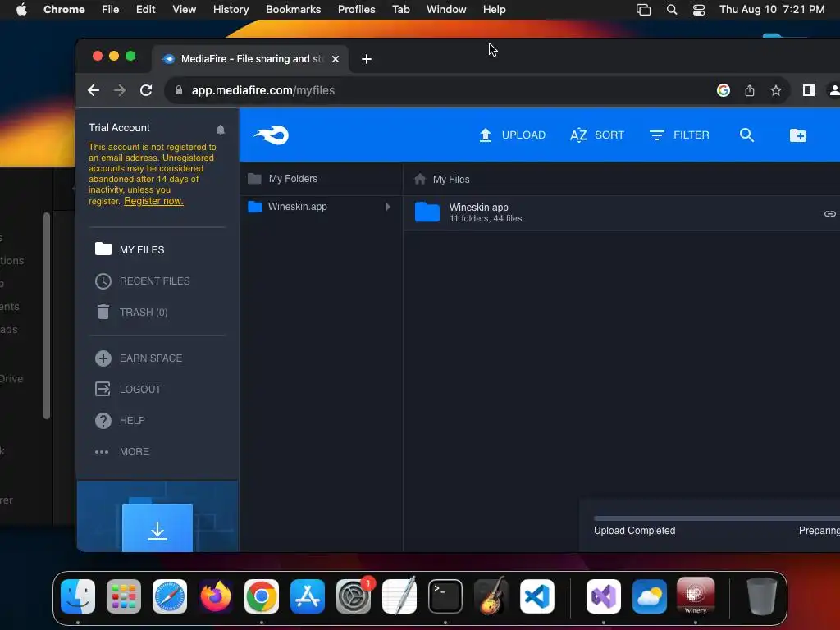840x630 pixels.
Task: Click the search magnifier icon in MediaFire
Action: [746, 135]
